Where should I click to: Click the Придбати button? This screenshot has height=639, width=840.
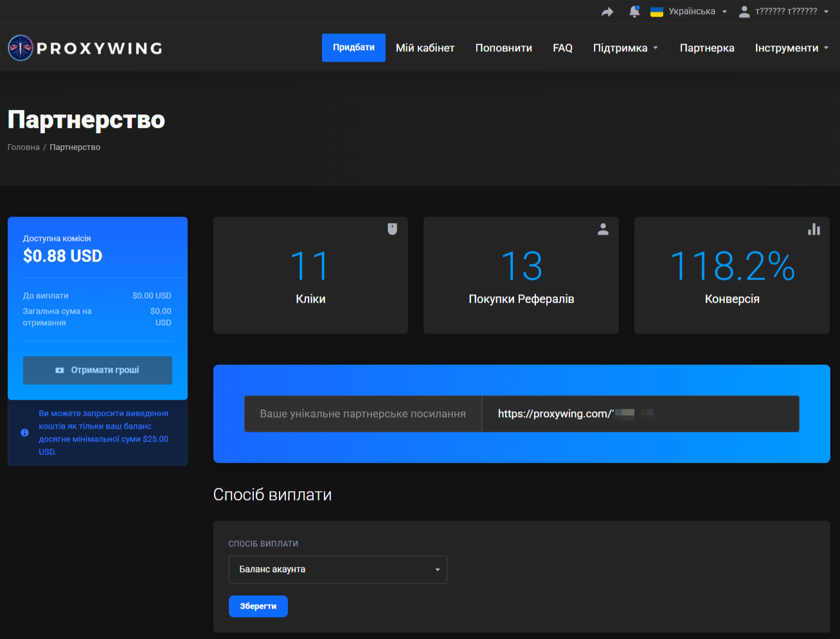point(353,48)
